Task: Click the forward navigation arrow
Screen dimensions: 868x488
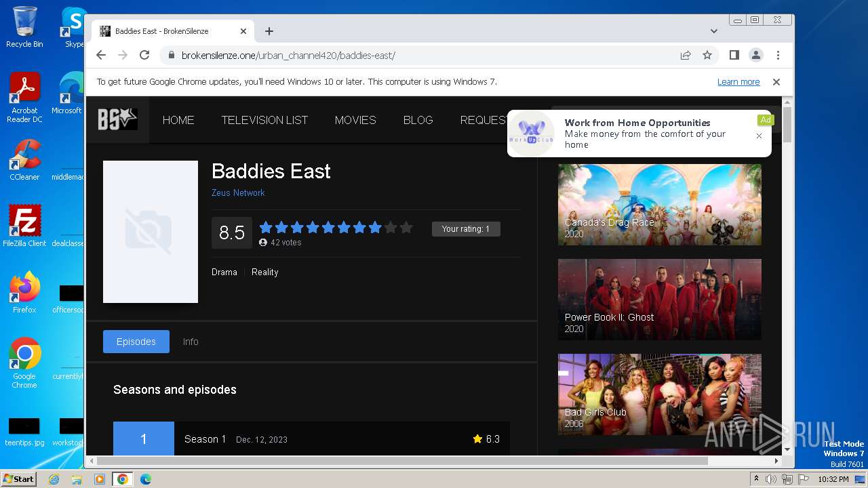Action: (x=123, y=55)
